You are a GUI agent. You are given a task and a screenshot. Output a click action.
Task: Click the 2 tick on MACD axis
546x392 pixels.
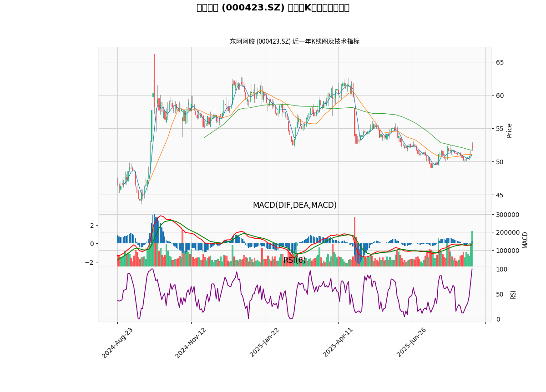click(x=91, y=226)
